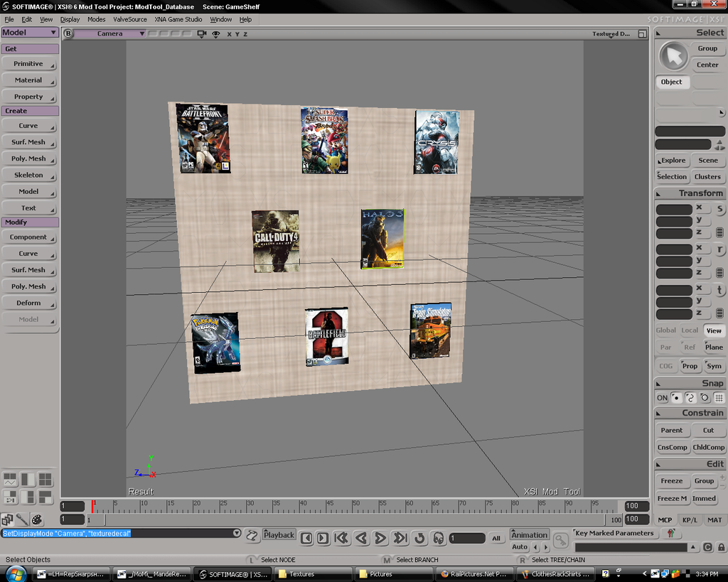Select the scale S transform tool
The image size is (728, 582).
click(x=719, y=210)
